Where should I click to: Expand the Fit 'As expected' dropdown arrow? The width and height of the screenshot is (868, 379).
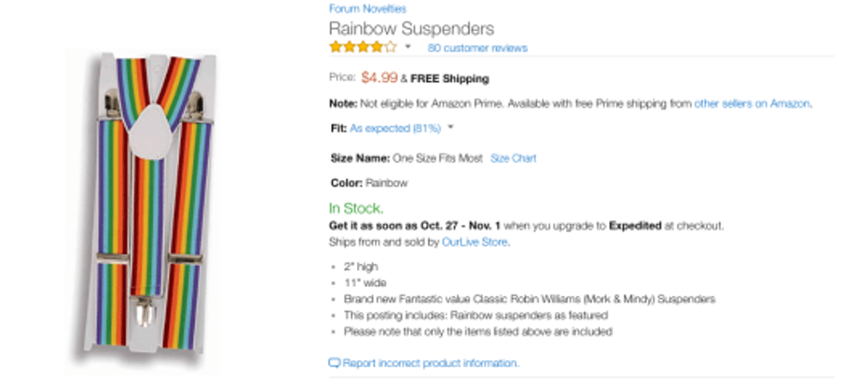(451, 128)
